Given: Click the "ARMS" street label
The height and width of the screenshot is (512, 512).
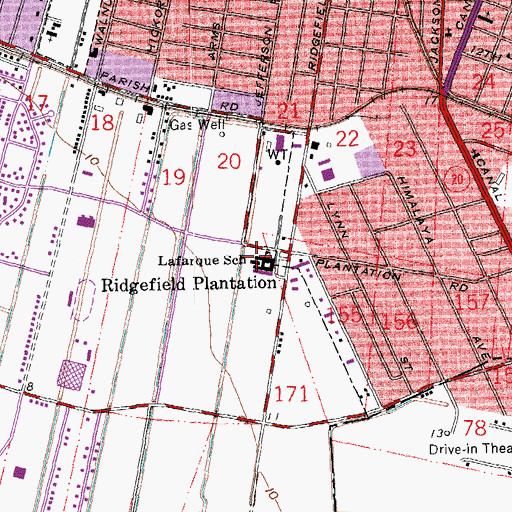Looking at the screenshot, I should click(215, 41).
